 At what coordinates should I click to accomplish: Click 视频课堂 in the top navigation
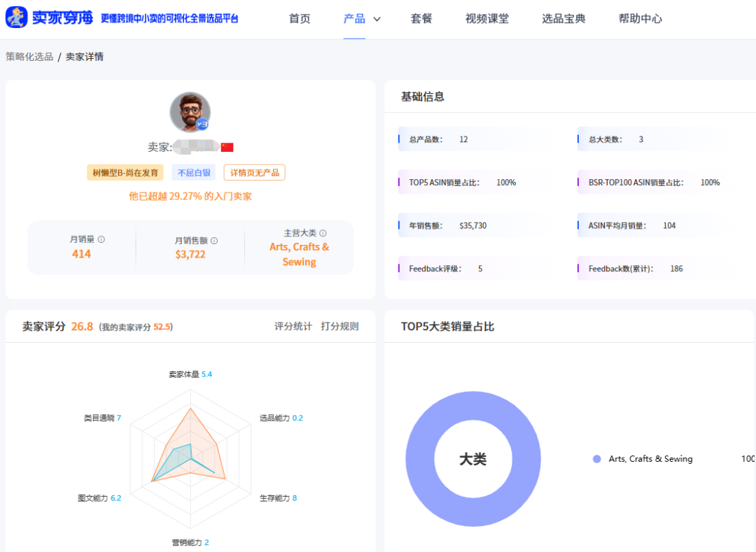[487, 19]
